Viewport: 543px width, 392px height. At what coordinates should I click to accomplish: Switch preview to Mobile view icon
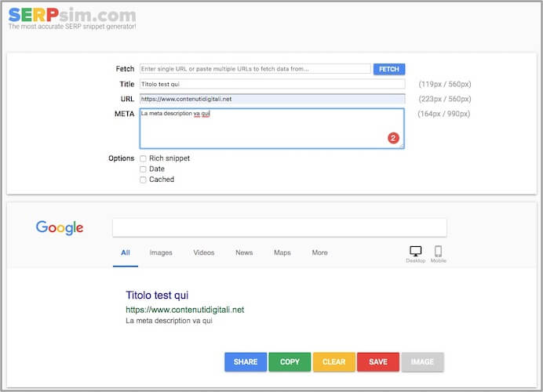tap(438, 251)
